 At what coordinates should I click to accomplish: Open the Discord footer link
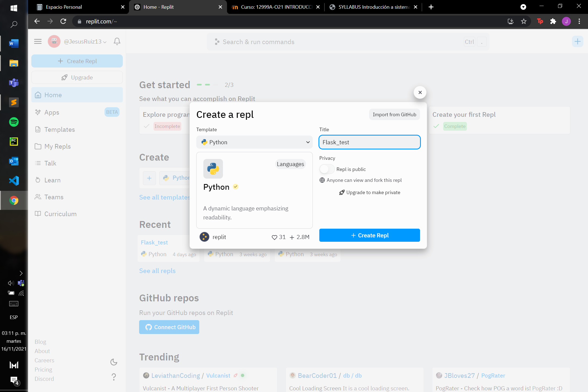coord(44,379)
